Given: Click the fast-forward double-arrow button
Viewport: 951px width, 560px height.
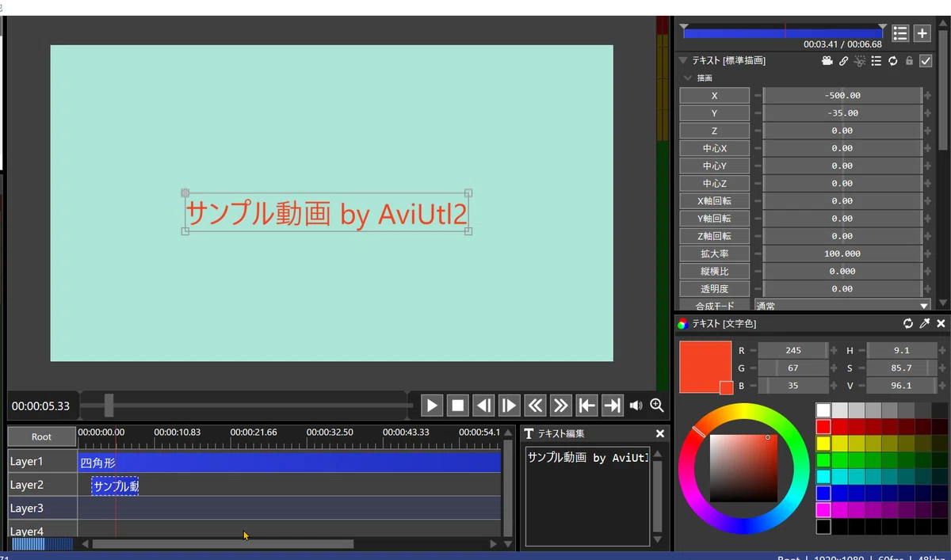Looking at the screenshot, I should point(560,406).
